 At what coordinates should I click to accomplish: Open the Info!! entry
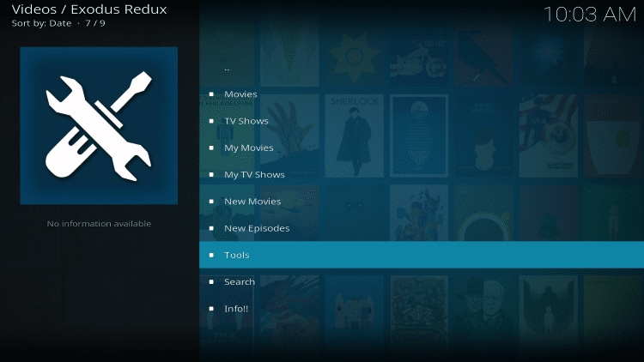point(422,309)
